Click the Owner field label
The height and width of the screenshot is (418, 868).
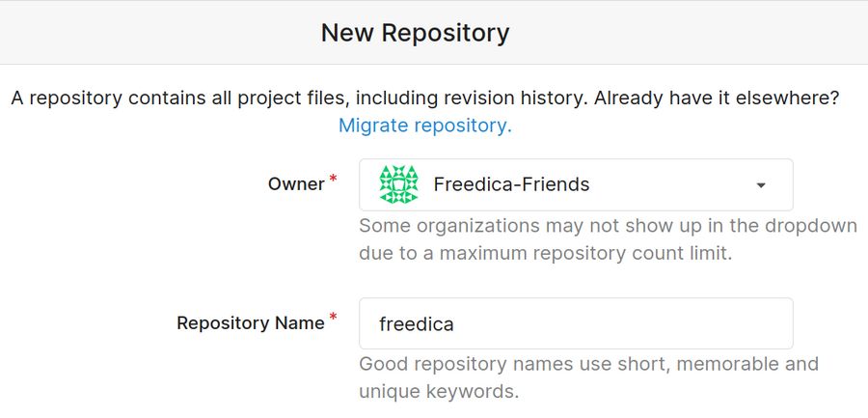pyautogui.click(x=296, y=184)
